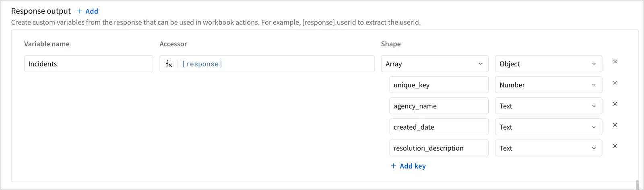Remove the Incidents variable row

pyautogui.click(x=615, y=62)
